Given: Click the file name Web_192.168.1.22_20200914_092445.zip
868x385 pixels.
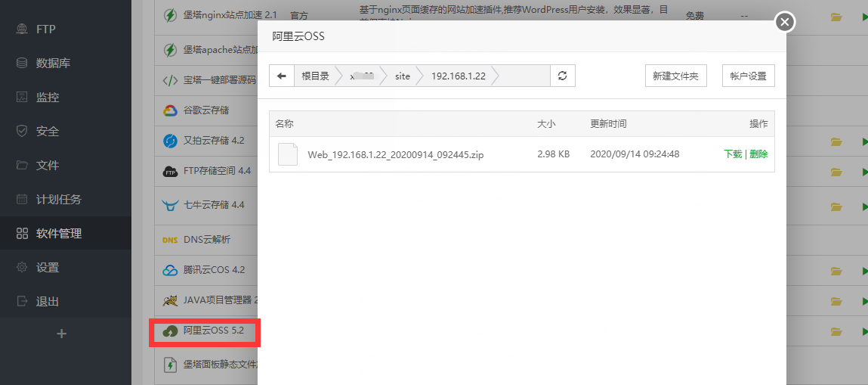Looking at the screenshot, I should [x=396, y=154].
